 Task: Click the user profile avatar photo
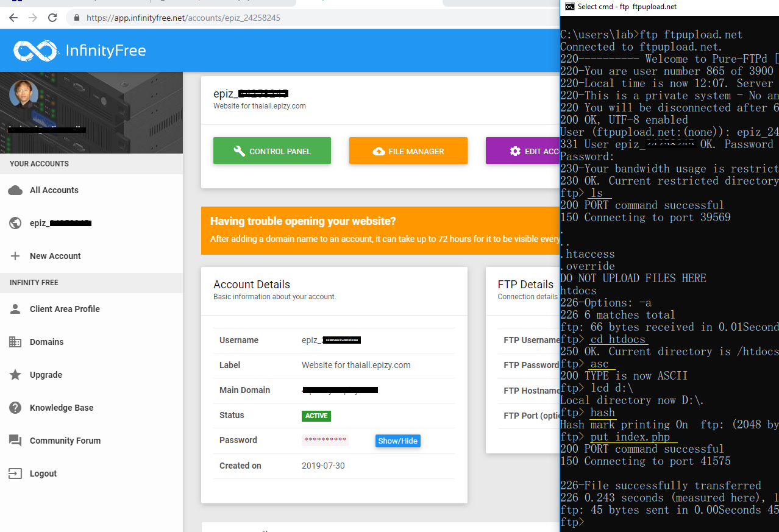24,94
